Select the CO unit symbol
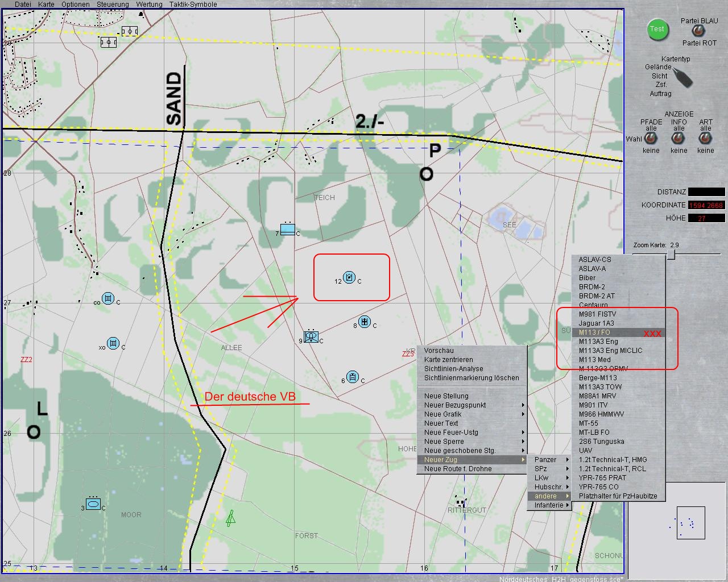The height and width of the screenshot is (582, 728). (x=108, y=299)
